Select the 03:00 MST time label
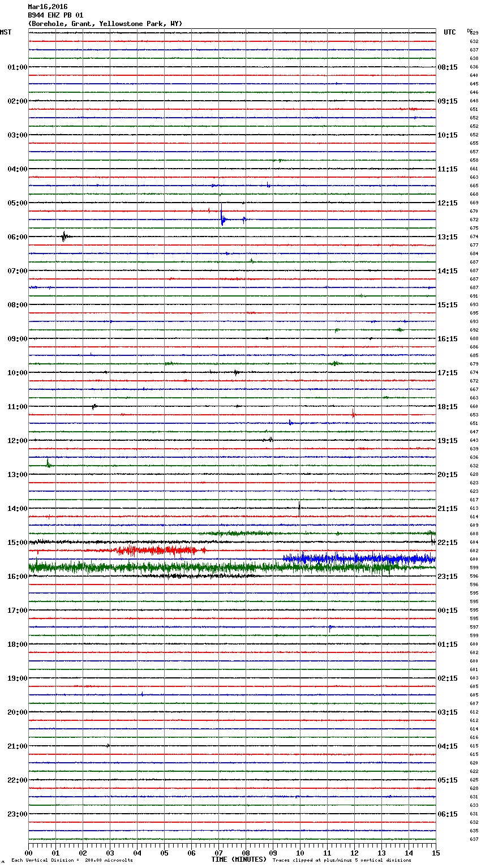Screen dimensions: 481x868 point(17,135)
